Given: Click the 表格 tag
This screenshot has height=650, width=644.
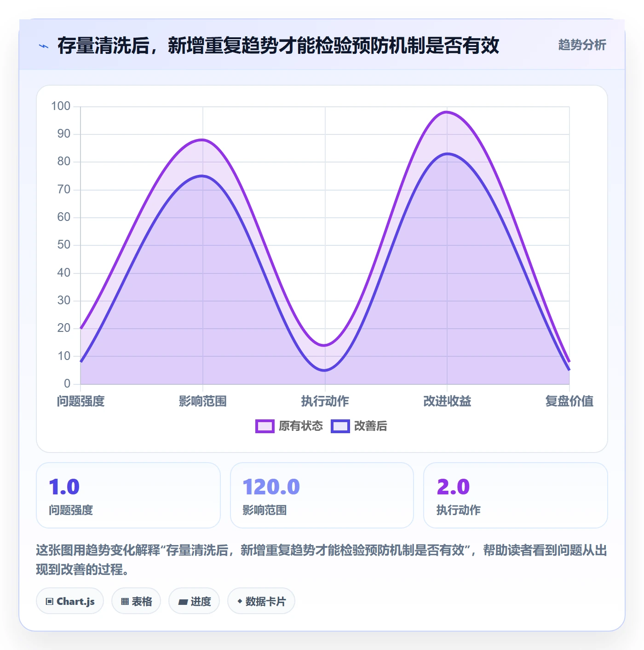Looking at the screenshot, I should tap(136, 601).
